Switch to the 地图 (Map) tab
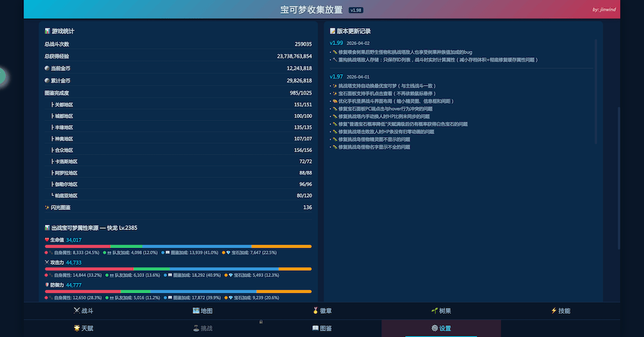Viewport: 644px width, 337px height. pos(202,311)
